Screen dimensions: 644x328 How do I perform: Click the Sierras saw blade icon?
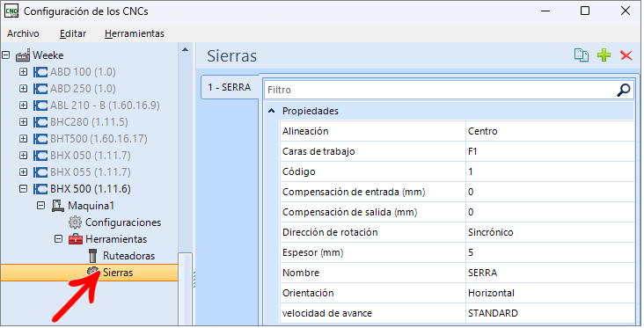pyautogui.click(x=93, y=272)
